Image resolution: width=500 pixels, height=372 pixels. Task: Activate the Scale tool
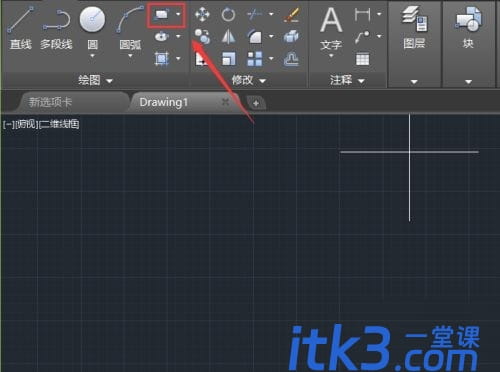229,59
